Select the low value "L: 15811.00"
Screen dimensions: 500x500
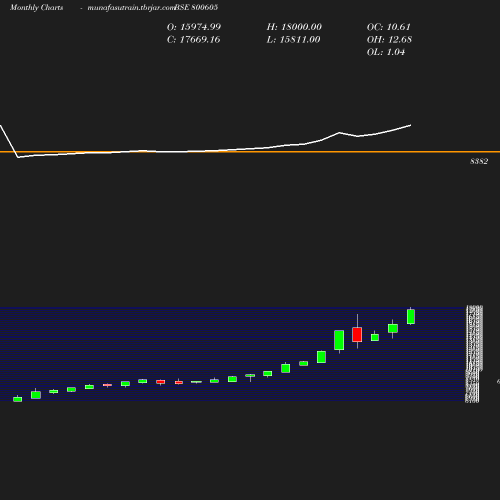pyautogui.click(x=293, y=40)
